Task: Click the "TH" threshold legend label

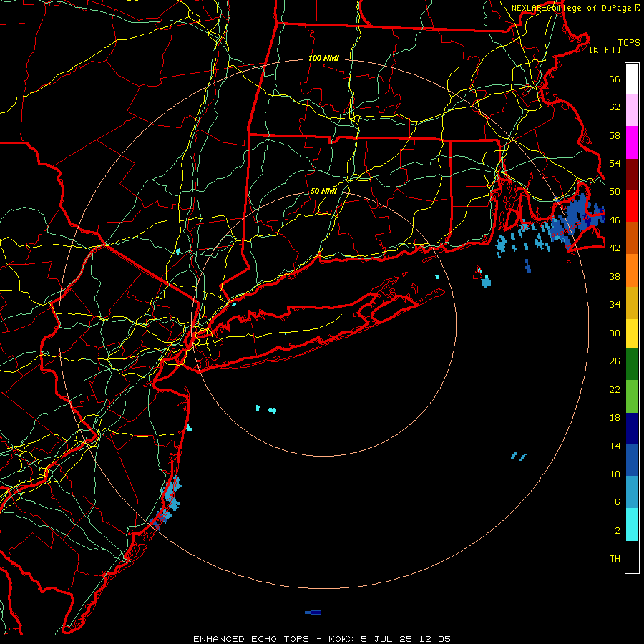Action: [x=615, y=559]
